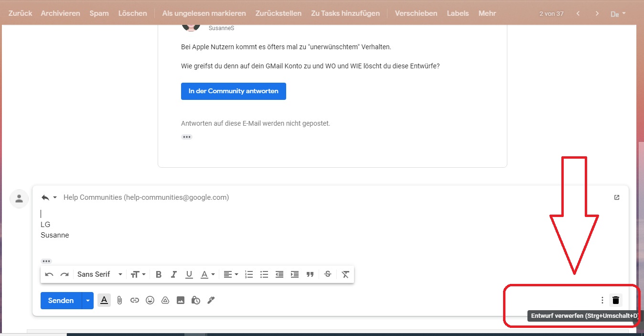Expand the trimmed content with the ellipsis
644x336 pixels.
[x=46, y=260]
